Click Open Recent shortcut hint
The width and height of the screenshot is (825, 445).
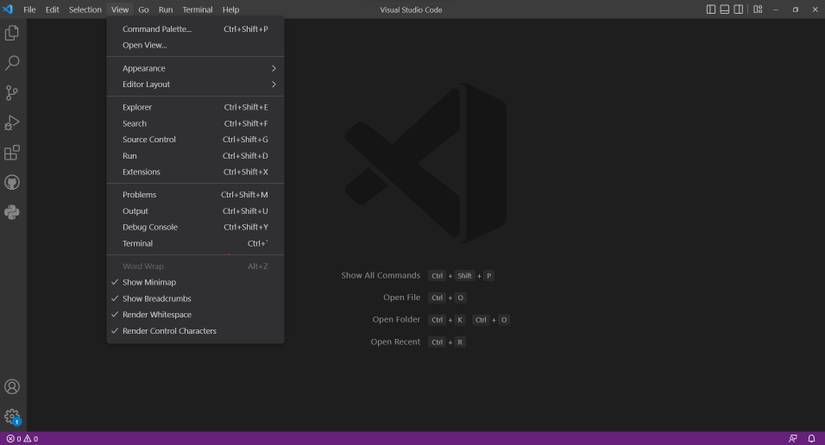pyautogui.click(x=395, y=342)
